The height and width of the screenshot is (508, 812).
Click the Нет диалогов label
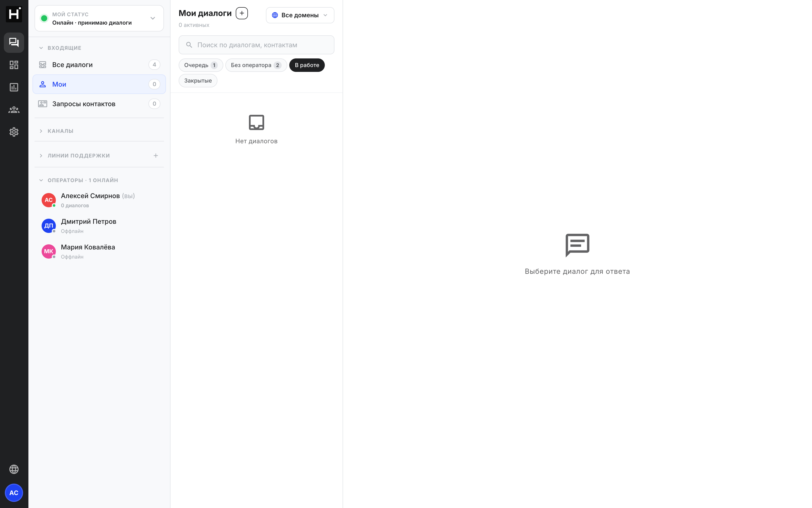click(256, 141)
